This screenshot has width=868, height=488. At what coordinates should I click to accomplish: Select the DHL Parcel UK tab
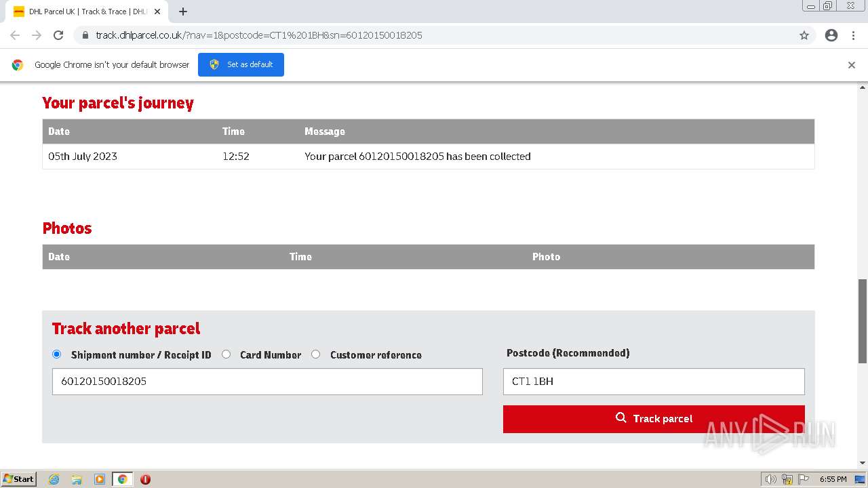point(87,12)
